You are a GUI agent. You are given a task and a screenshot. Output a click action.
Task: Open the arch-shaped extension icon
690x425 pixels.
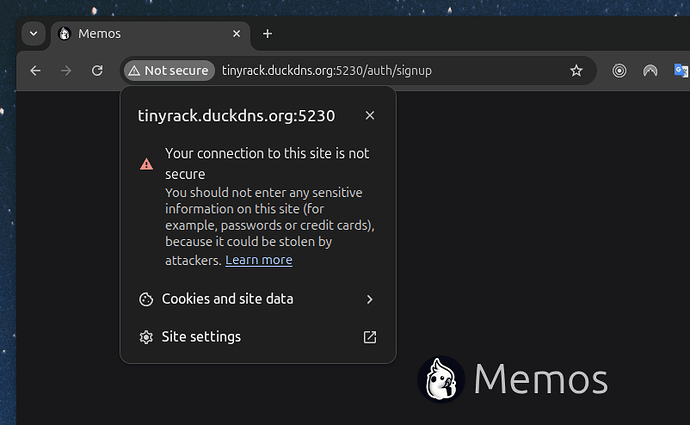[650, 70]
